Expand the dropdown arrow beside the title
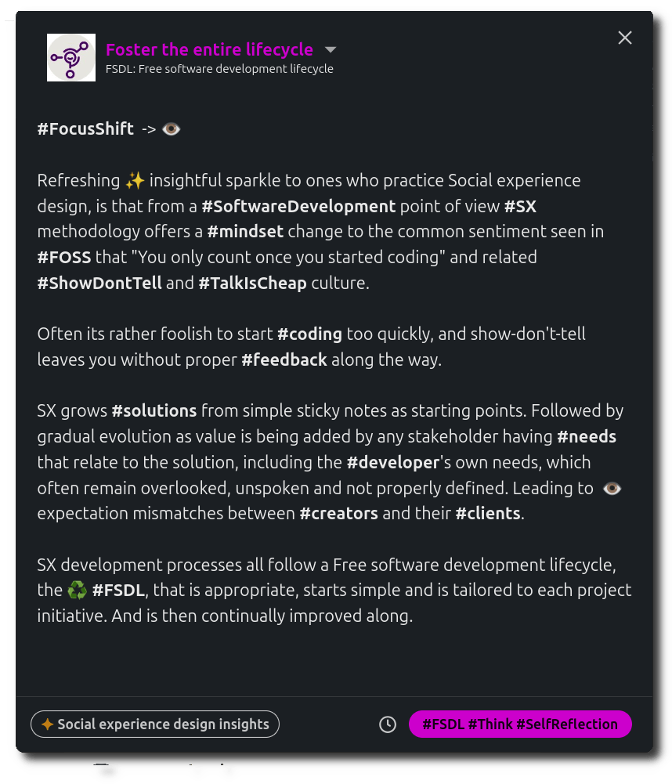 pos(331,49)
